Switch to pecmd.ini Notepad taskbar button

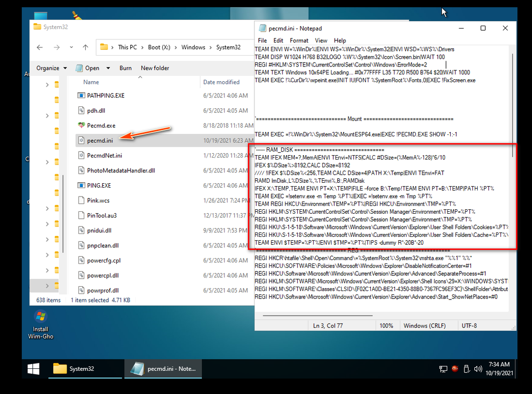pyautogui.click(x=163, y=369)
